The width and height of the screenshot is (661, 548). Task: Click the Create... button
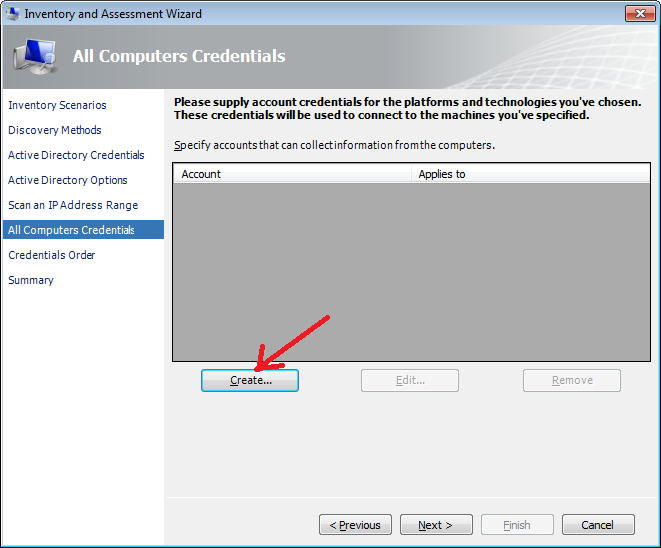(x=250, y=380)
